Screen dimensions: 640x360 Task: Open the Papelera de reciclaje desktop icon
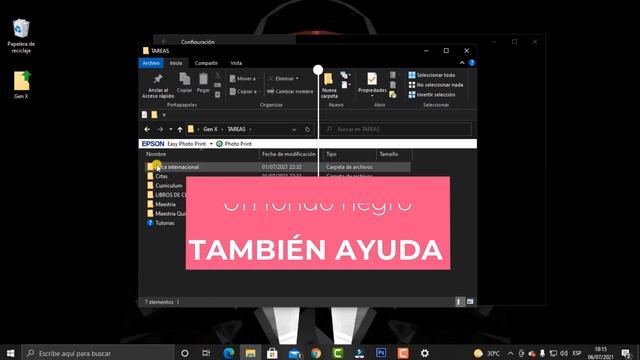coord(21,36)
